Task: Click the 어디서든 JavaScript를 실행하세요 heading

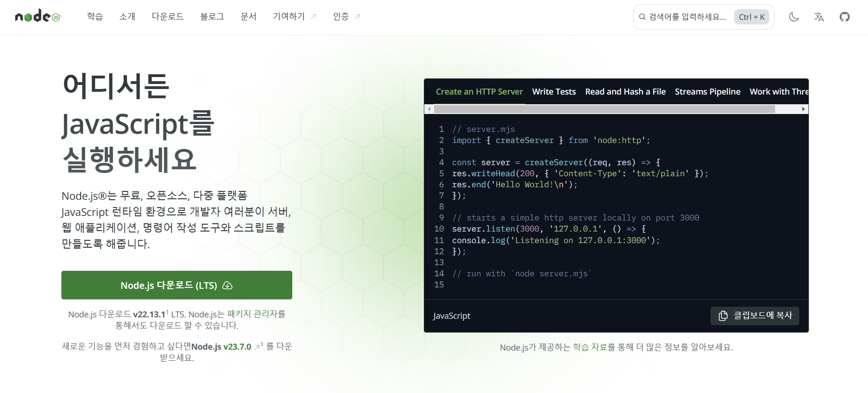Action: pos(139,123)
